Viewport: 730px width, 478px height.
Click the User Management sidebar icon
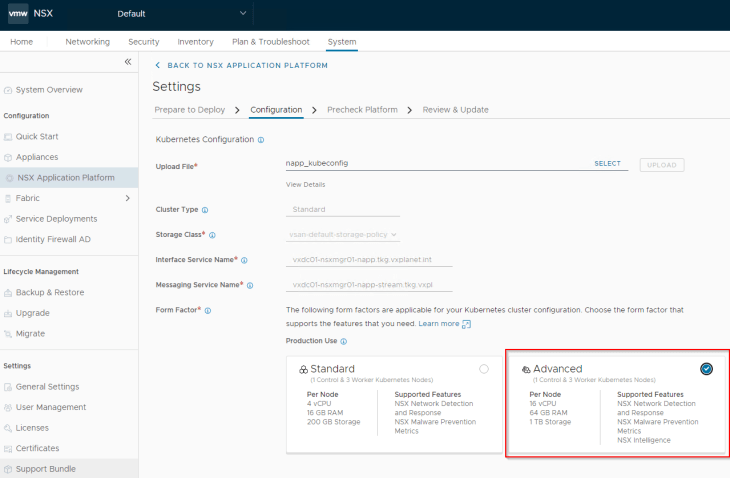click(x=8, y=407)
